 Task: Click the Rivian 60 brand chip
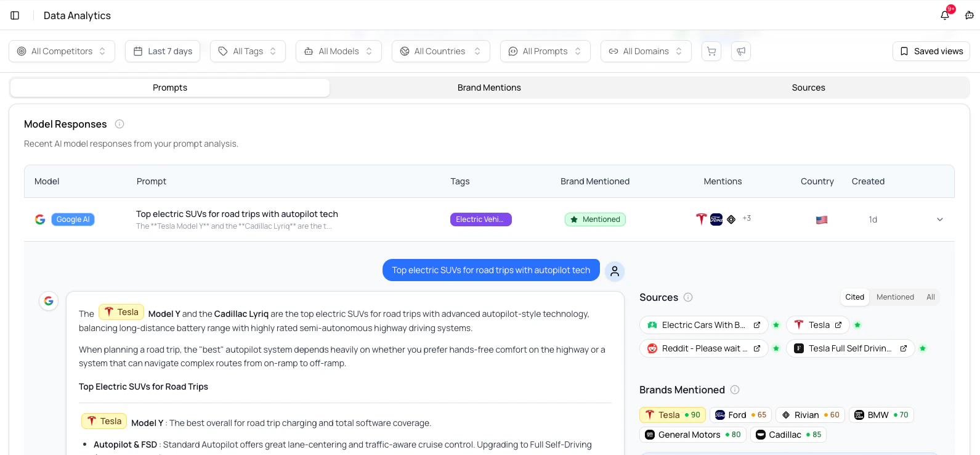[810, 415]
